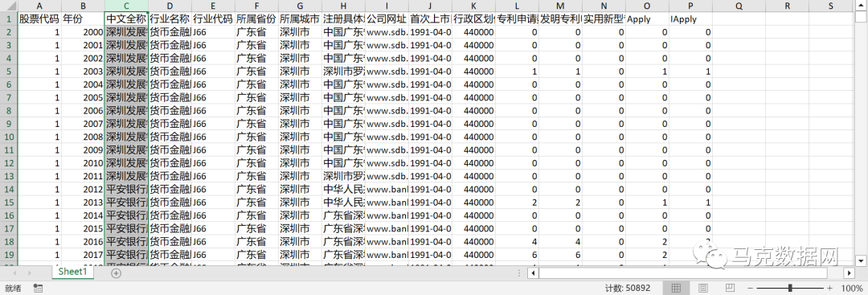Click the horizontal scrollbar right arrow

tap(850, 273)
